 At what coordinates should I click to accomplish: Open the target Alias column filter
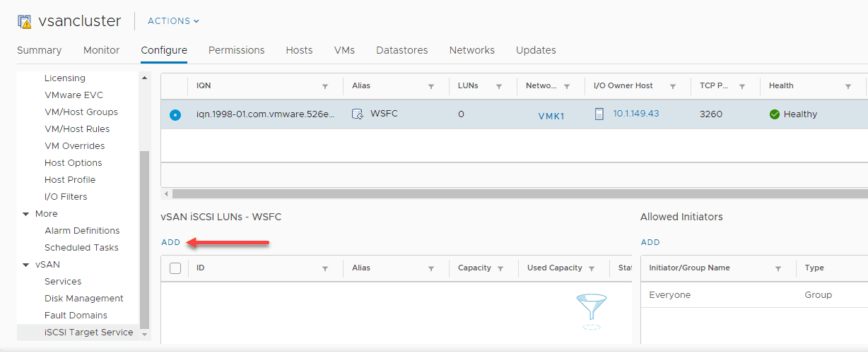[431, 86]
